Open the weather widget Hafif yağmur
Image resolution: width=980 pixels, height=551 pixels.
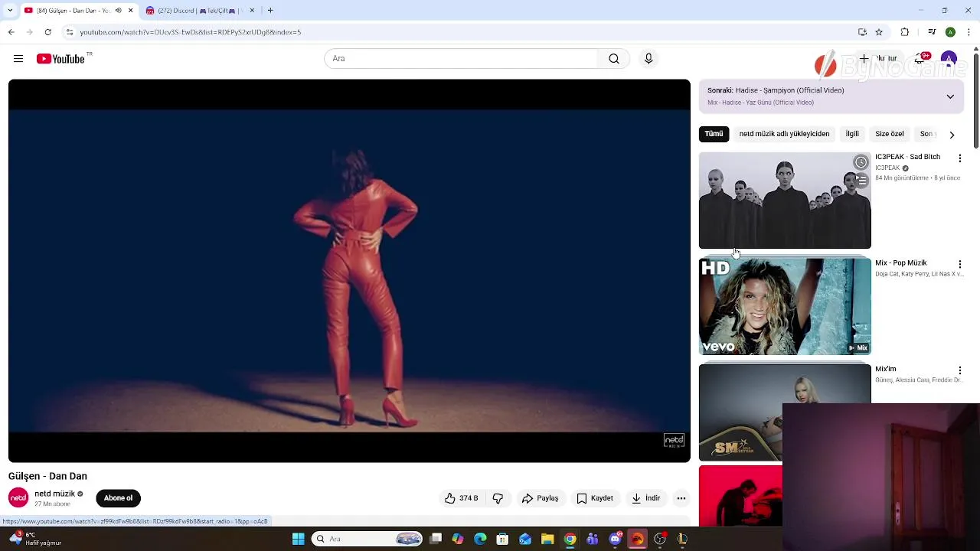pos(34,539)
